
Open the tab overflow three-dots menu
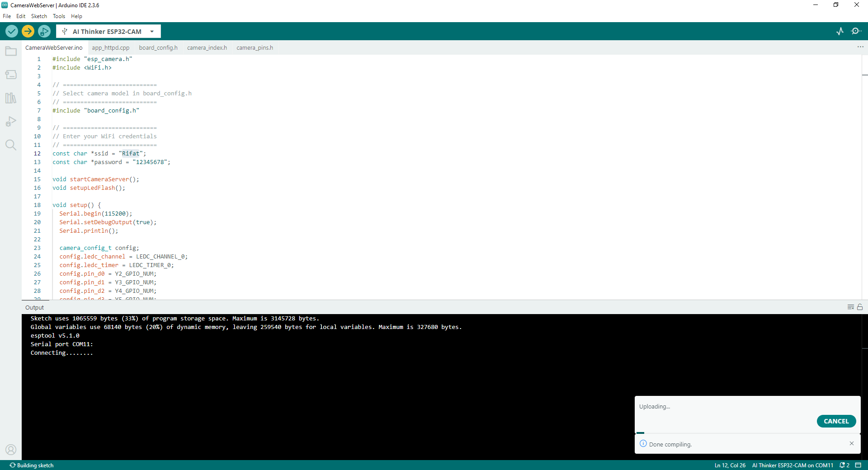(x=860, y=47)
